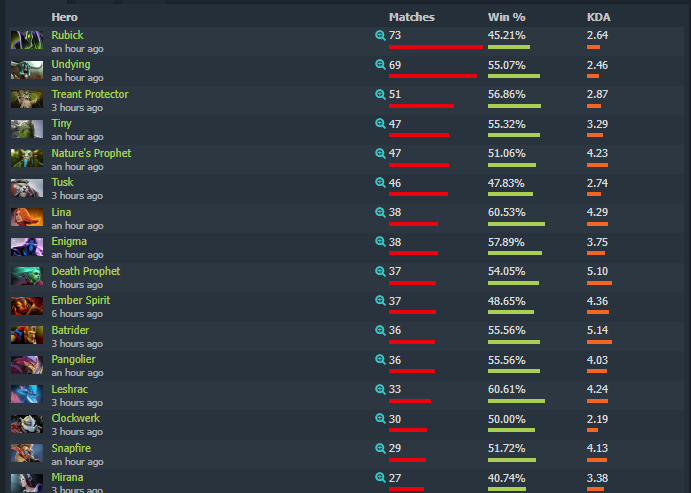
Task: Follow the Ember Spirit hero link
Action: (x=81, y=300)
